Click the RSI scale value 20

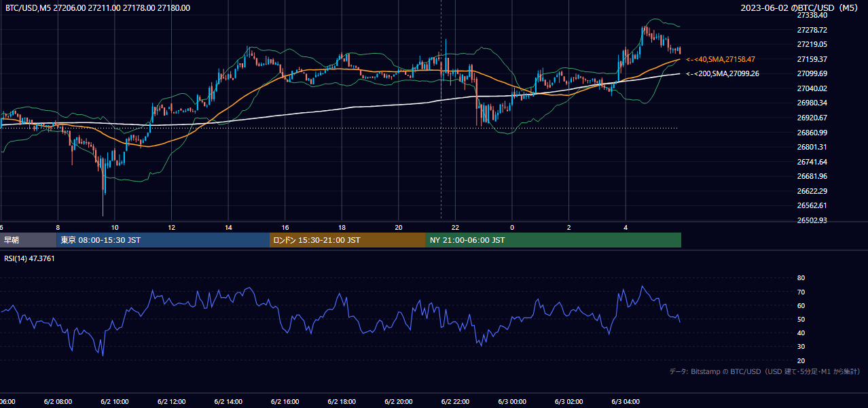[x=801, y=360]
